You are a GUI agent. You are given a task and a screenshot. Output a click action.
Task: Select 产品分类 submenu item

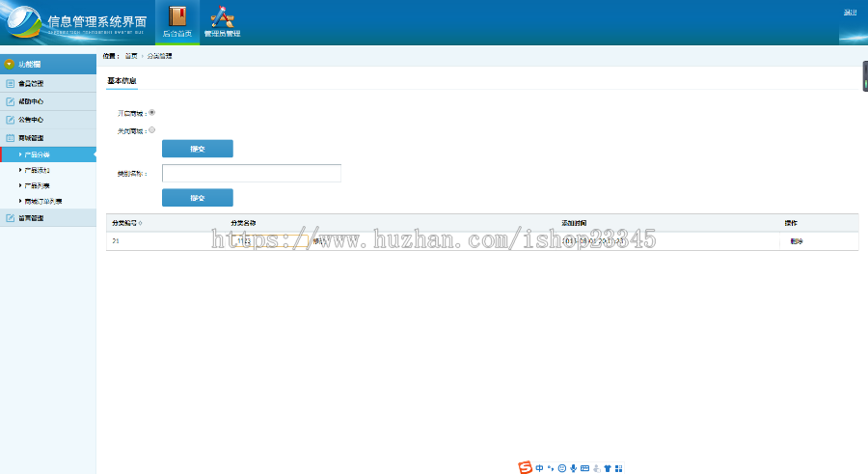[x=37, y=154]
